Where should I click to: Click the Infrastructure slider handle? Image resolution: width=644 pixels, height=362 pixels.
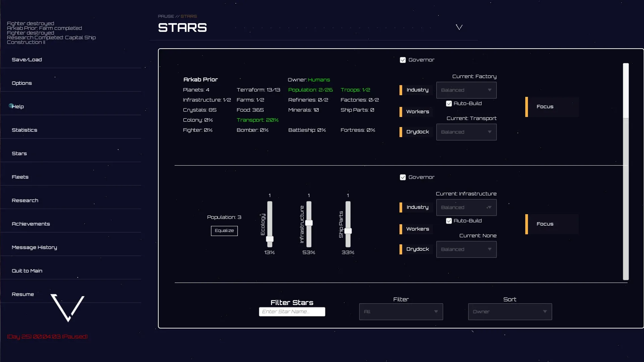[309, 223]
